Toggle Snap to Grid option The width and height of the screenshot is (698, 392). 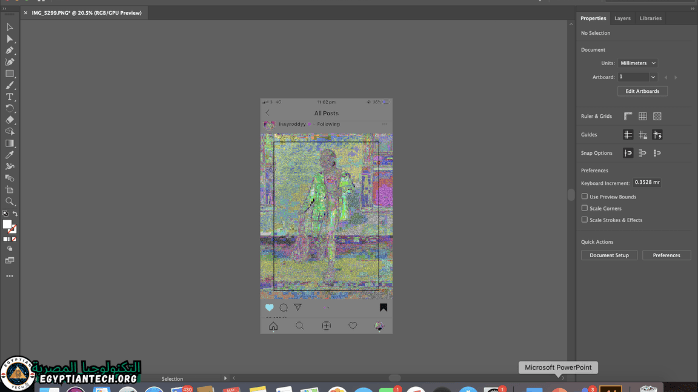click(657, 153)
